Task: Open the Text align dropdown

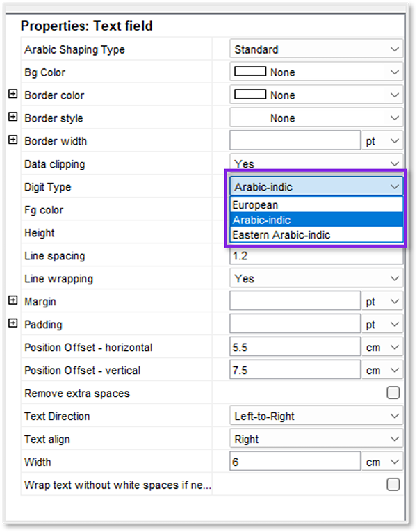Action: [x=316, y=439]
